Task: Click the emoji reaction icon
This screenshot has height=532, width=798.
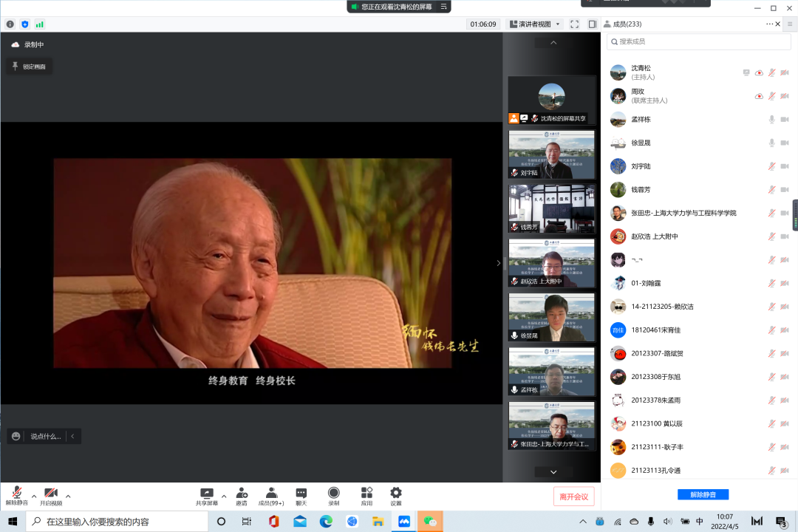Action: [16, 436]
